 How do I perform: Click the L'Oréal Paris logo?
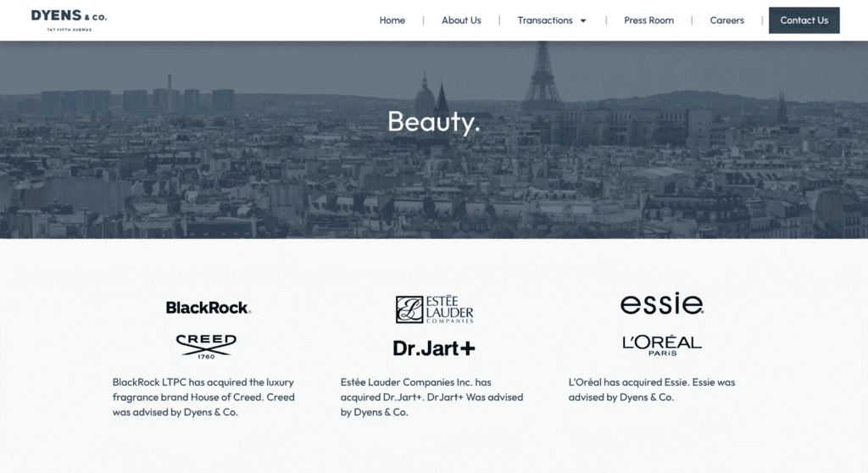662,345
